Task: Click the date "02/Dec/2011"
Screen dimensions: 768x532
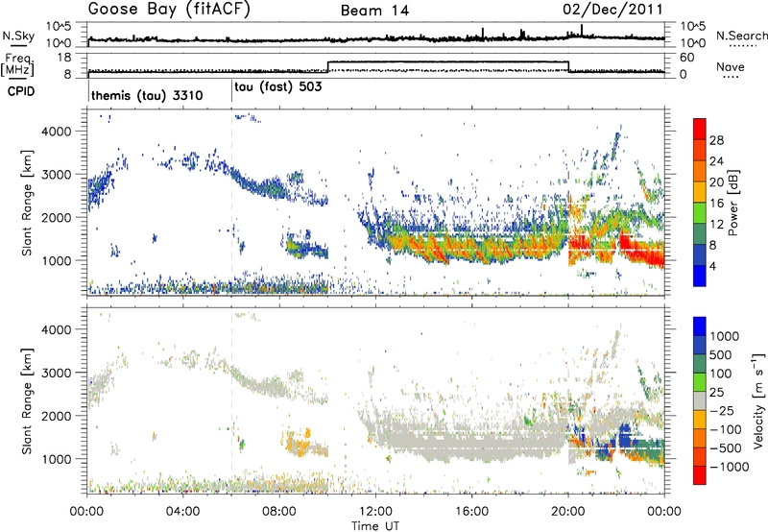Action: (612, 10)
